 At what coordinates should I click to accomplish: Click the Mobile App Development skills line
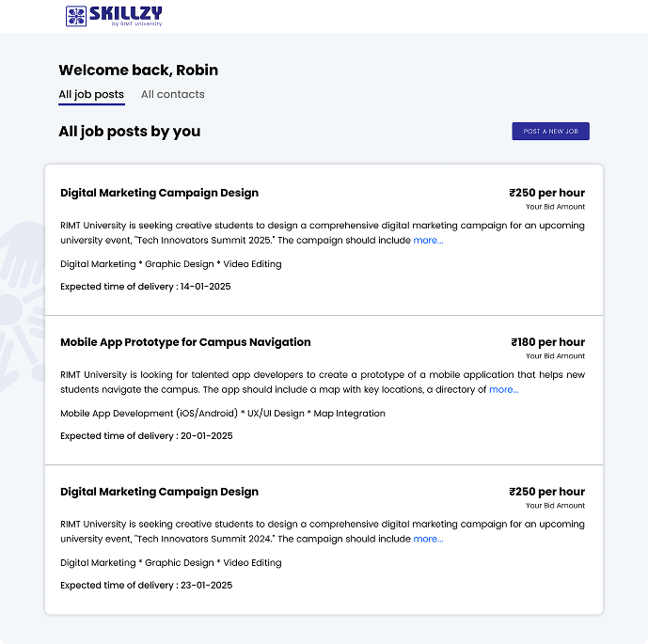click(x=222, y=414)
